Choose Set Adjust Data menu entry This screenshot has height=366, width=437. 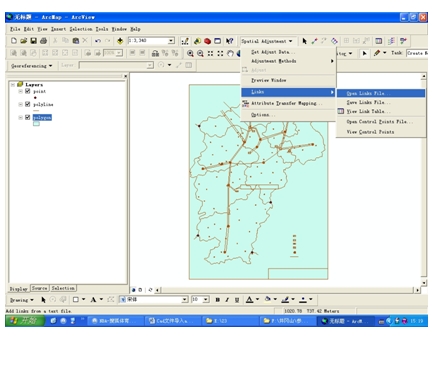coord(288,52)
